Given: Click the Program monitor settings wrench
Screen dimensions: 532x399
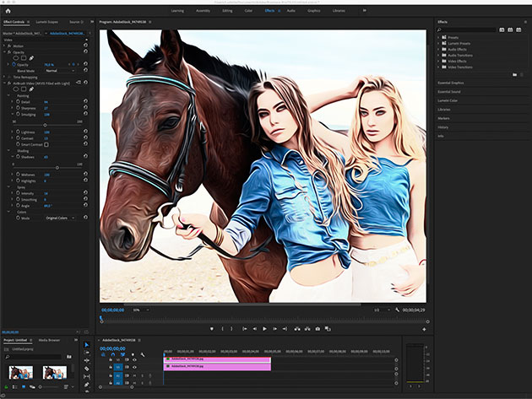Looking at the screenshot, I should click(397, 310).
